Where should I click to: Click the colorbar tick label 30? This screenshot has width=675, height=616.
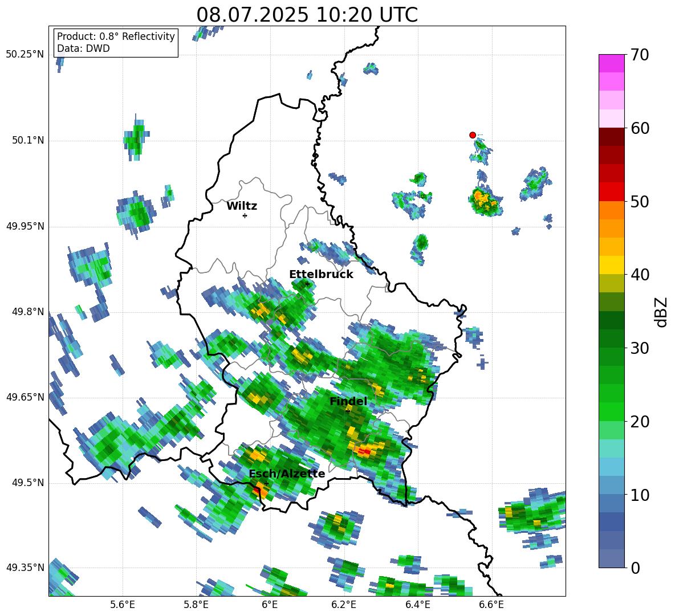[640, 348]
